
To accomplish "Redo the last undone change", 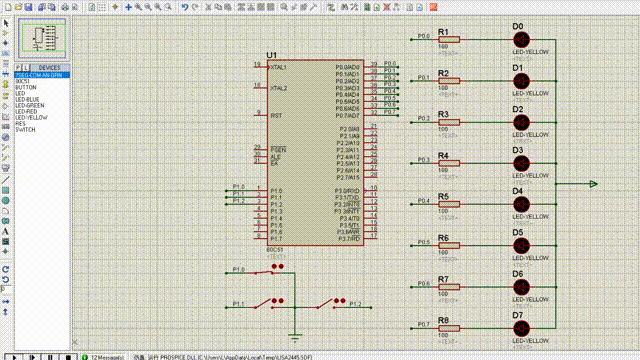I will [195, 7].
